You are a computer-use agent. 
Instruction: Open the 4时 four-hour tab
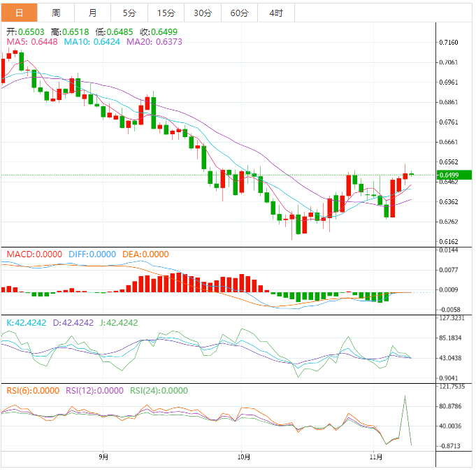[x=275, y=13]
